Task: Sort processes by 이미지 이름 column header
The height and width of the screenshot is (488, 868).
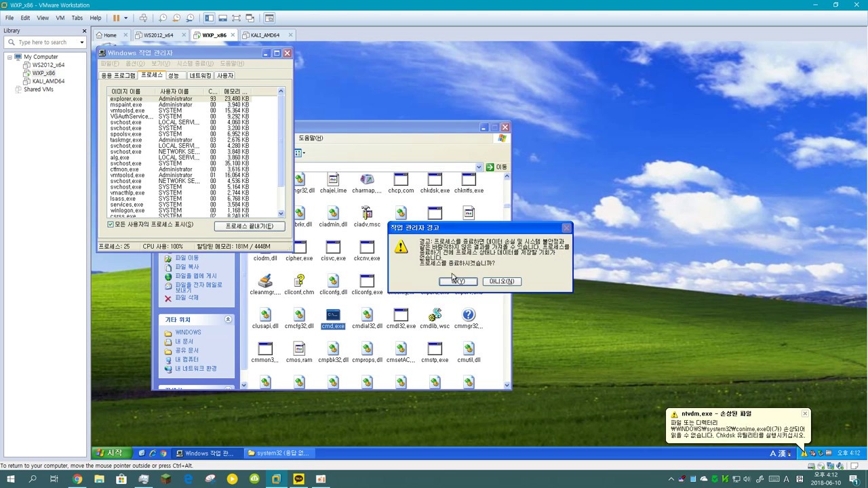Action: click(x=132, y=91)
